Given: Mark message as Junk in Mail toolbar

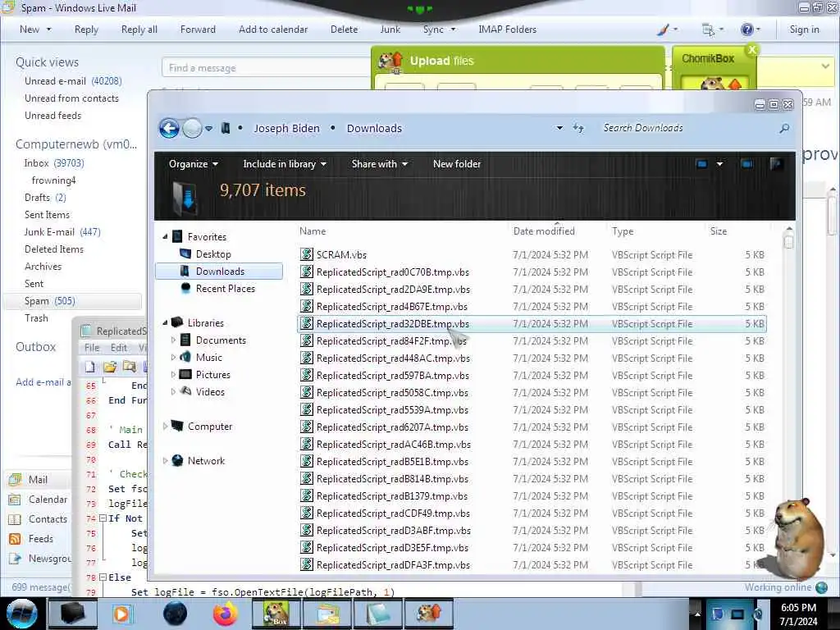Looking at the screenshot, I should coord(390,30).
